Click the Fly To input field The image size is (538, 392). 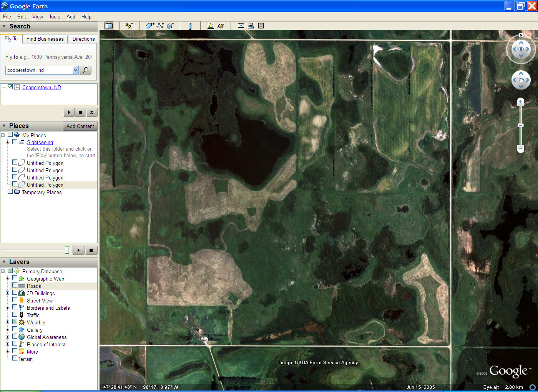point(39,70)
